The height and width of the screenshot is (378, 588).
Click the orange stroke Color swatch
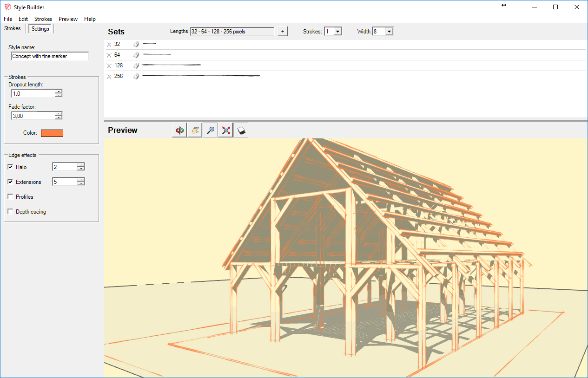[x=52, y=133]
